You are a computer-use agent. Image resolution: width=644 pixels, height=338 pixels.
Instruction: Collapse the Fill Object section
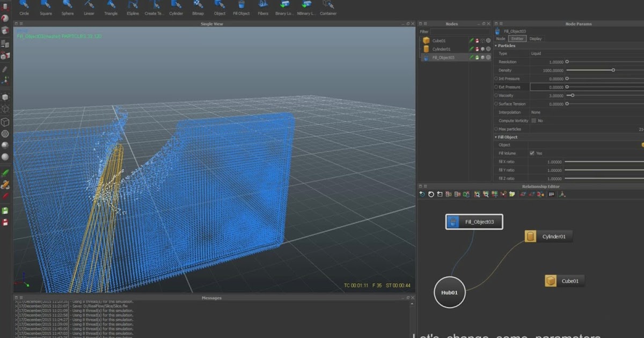(x=496, y=137)
